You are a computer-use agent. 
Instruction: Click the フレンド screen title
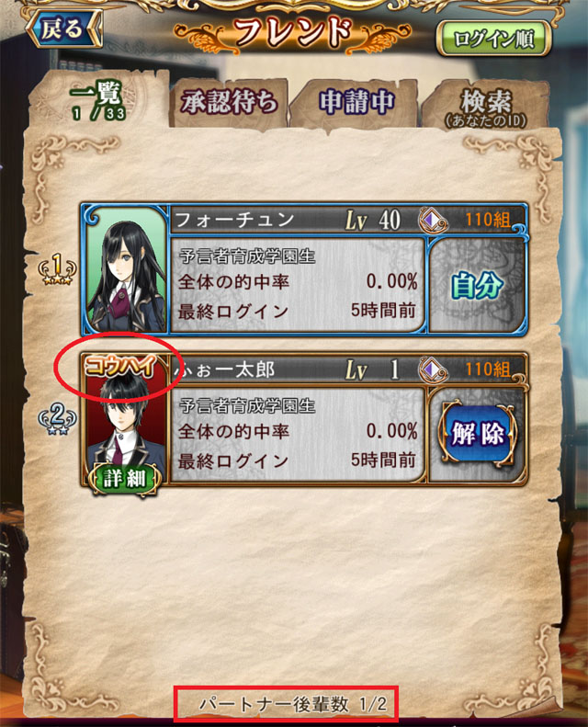[x=293, y=33]
